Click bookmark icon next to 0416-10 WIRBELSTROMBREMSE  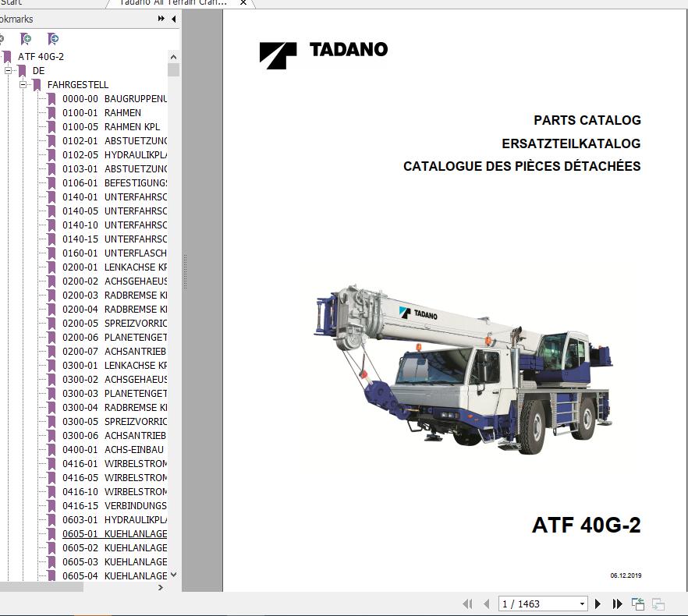pyautogui.click(x=51, y=492)
